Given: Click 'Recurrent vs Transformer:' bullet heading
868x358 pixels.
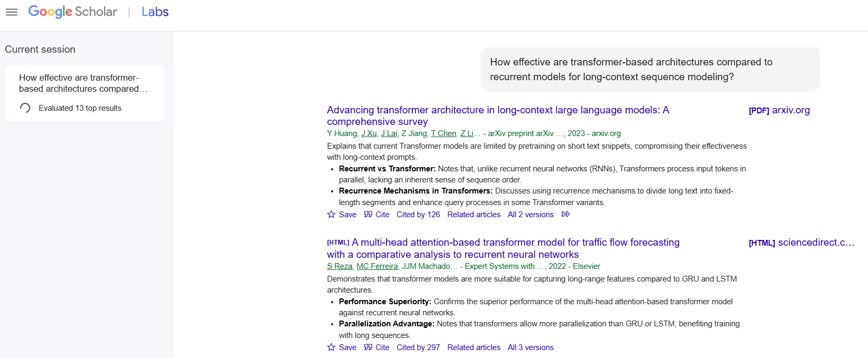Looking at the screenshot, I should (x=387, y=169).
